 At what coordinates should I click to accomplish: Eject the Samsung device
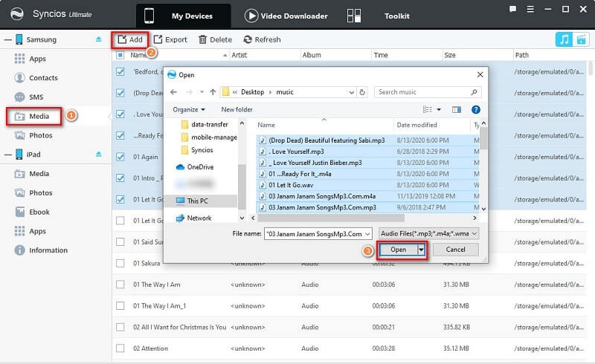tap(99, 39)
